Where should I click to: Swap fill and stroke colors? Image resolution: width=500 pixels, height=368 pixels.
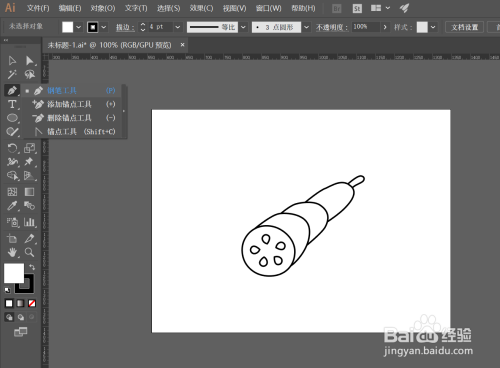tap(32, 267)
